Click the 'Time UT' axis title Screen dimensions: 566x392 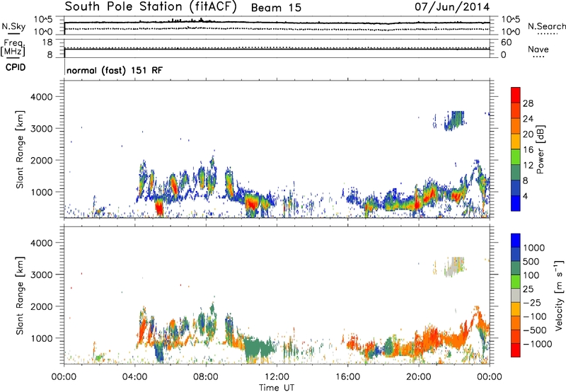pyautogui.click(x=277, y=388)
